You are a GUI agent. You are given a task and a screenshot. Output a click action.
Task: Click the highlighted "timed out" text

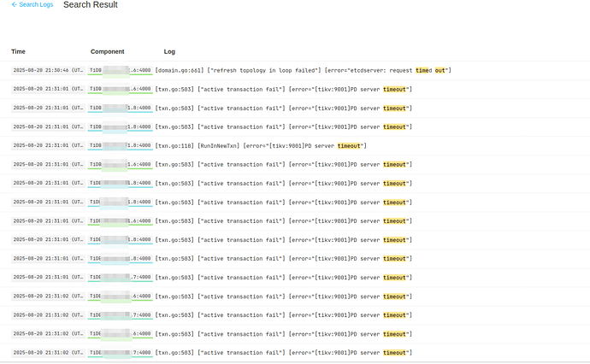(x=433, y=70)
